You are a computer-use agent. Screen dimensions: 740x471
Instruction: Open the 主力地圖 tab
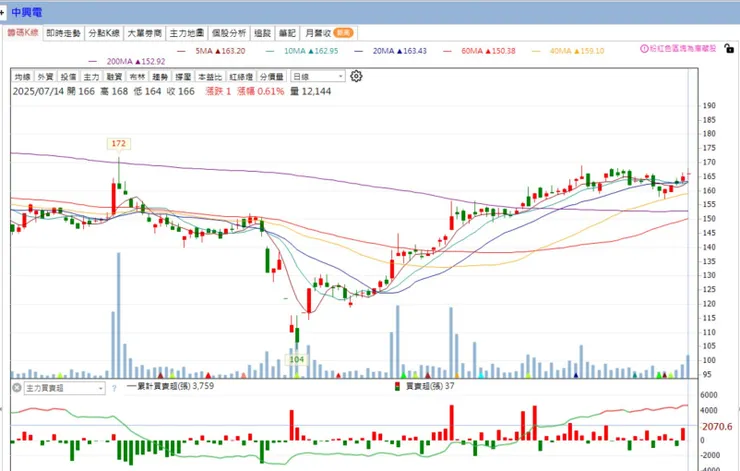187,33
